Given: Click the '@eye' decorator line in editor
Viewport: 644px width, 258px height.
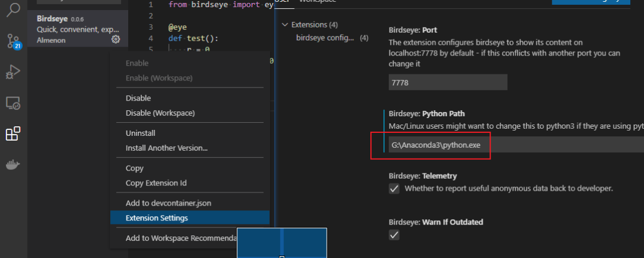Looking at the screenshot, I should click(x=178, y=27).
